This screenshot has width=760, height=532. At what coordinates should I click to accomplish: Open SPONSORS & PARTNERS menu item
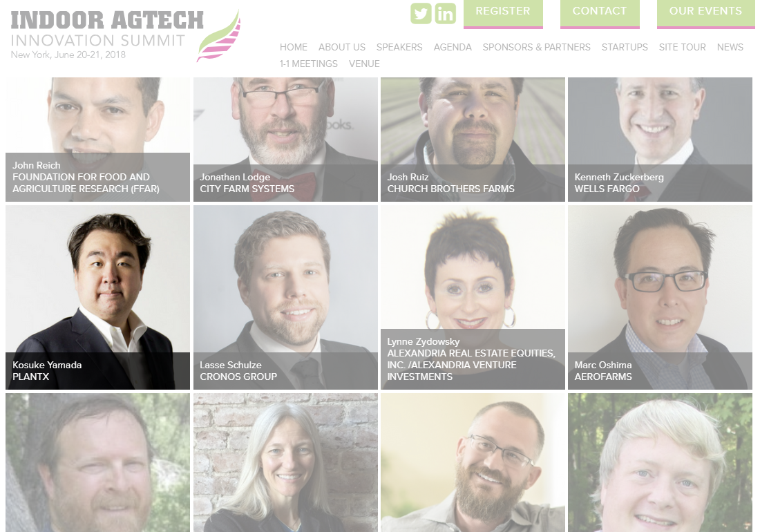coord(537,47)
